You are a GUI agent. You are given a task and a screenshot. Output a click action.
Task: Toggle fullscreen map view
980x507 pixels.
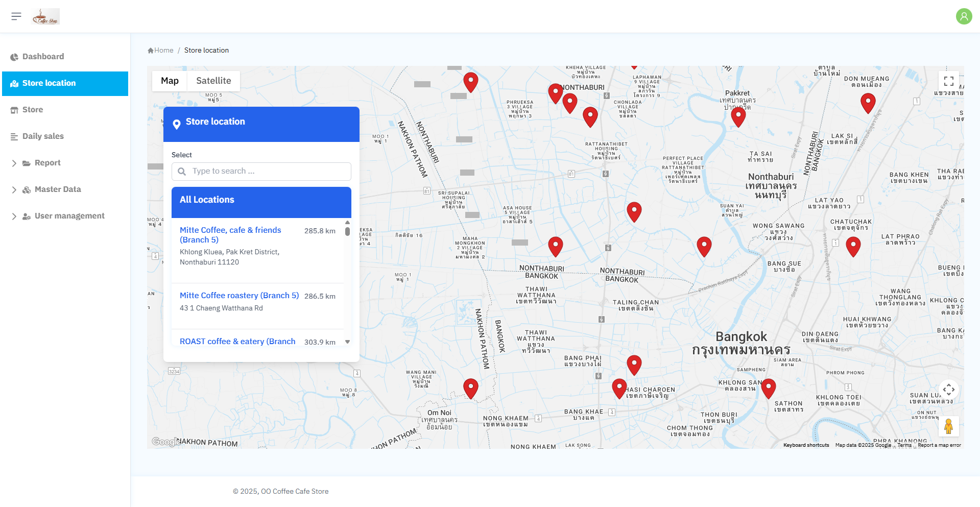tap(949, 81)
